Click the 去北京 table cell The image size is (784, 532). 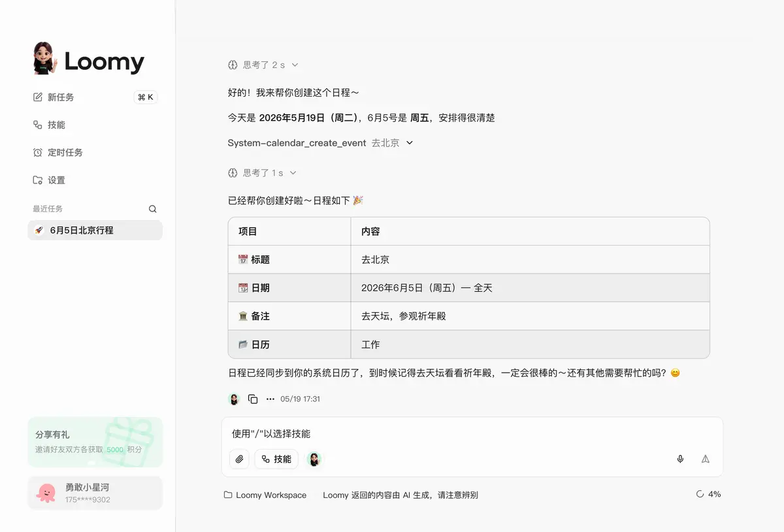click(x=530, y=259)
